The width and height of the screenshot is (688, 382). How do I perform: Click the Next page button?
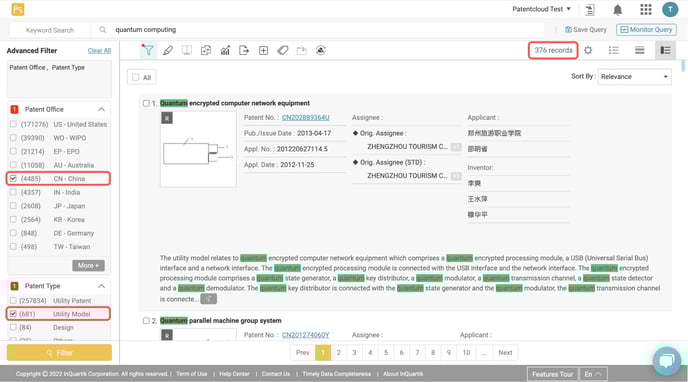pyautogui.click(x=505, y=353)
